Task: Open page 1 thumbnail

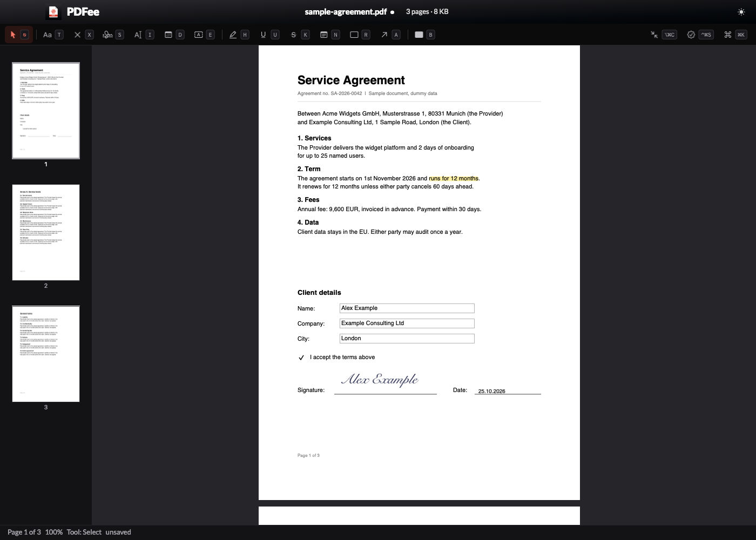Action: click(x=46, y=111)
